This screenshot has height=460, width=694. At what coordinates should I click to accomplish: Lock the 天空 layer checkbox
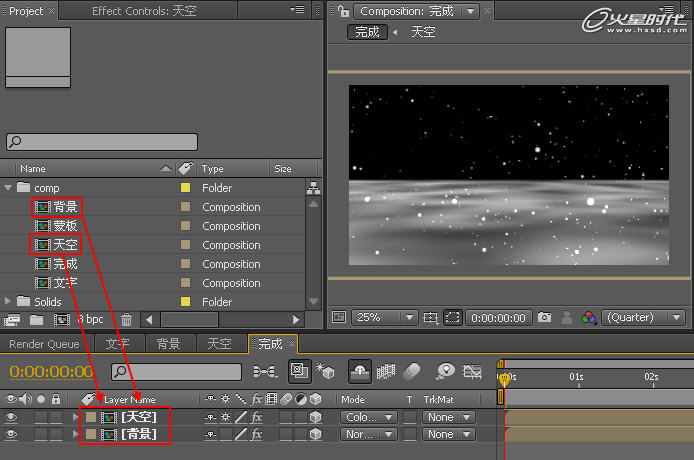tap(56, 417)
